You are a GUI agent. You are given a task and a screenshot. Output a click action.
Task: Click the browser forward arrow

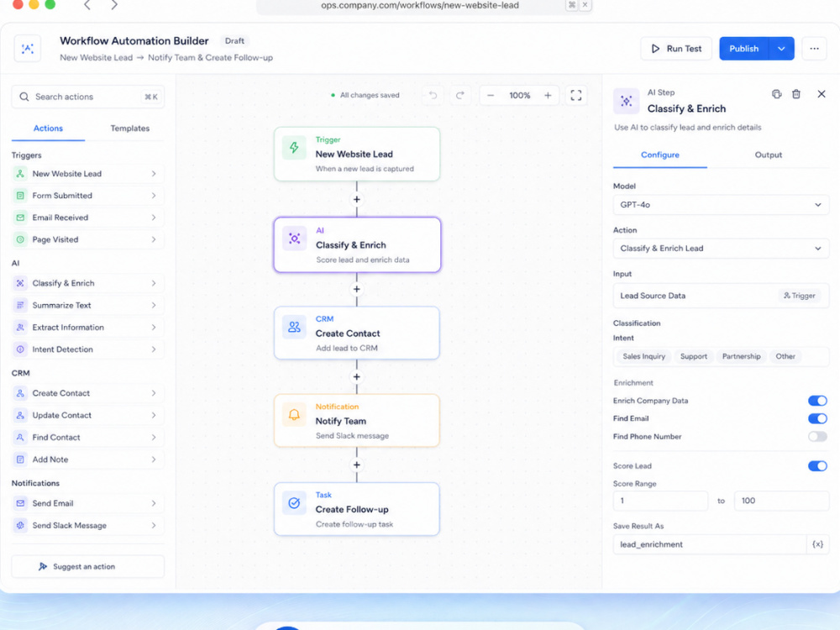pos(114,5)
